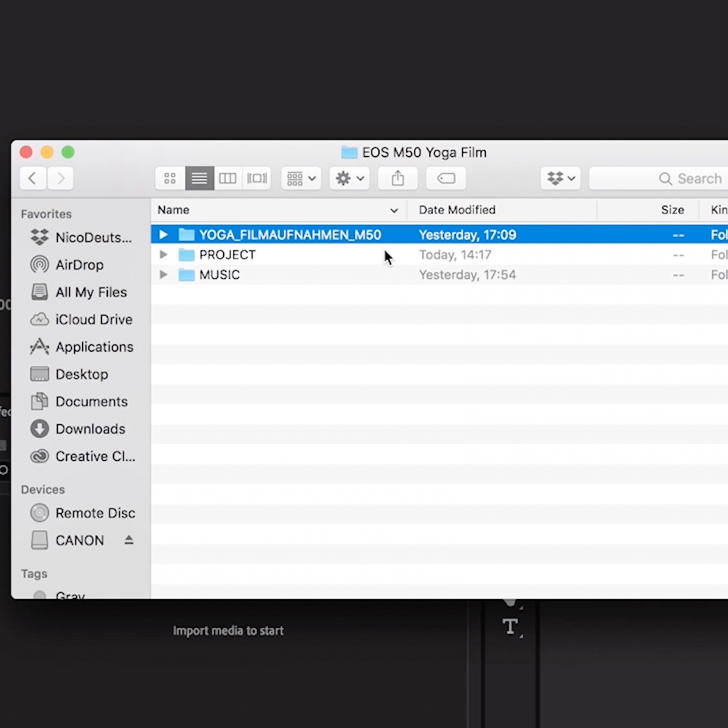728x728 pixels.
Task: Minimize the Finder window with yellow button
Action: (47, 152)
